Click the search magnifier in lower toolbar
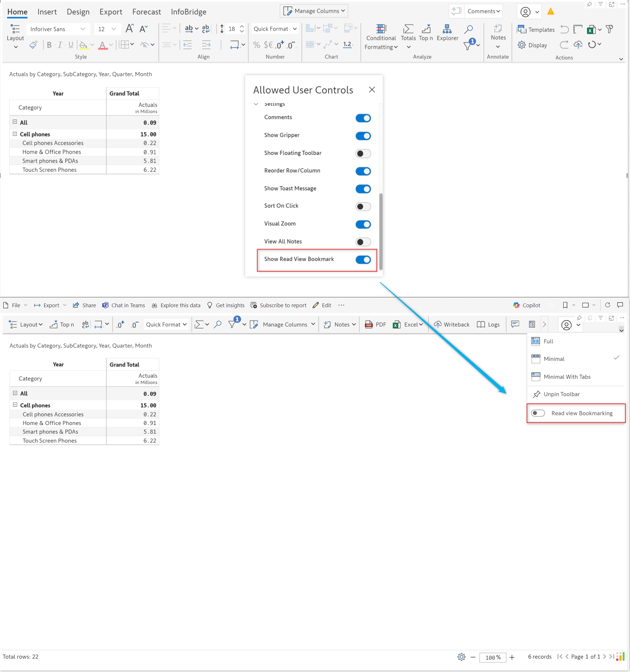Screen dimensions: 630x672 click(x=218, y=325)
